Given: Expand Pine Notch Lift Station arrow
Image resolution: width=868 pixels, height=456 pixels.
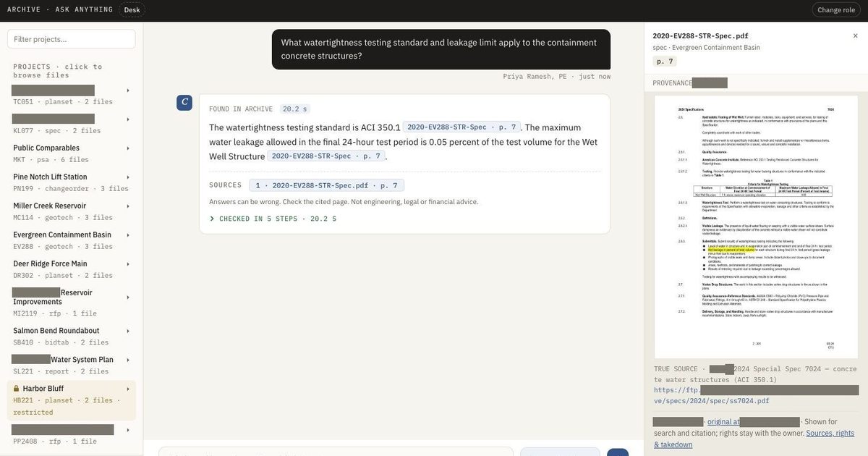Looking at the screenshot, I should [128, 177].
